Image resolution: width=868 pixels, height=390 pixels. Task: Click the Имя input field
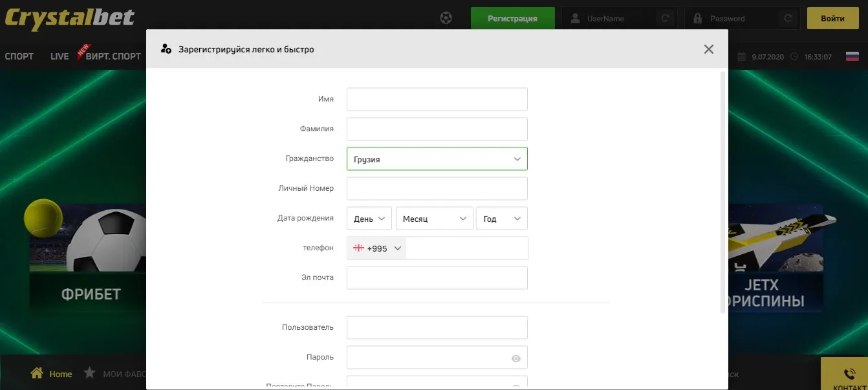click(437, 99)
